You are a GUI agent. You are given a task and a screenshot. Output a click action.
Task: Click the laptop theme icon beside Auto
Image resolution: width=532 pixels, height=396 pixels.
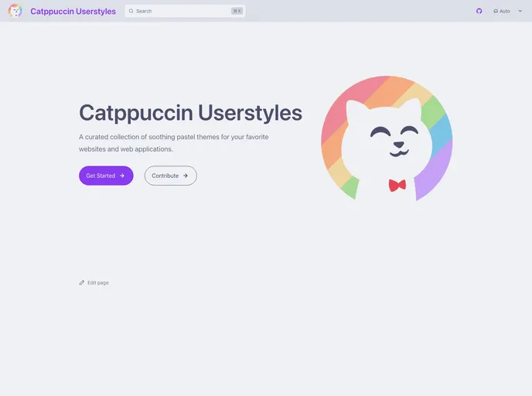[x=496, y=11]
